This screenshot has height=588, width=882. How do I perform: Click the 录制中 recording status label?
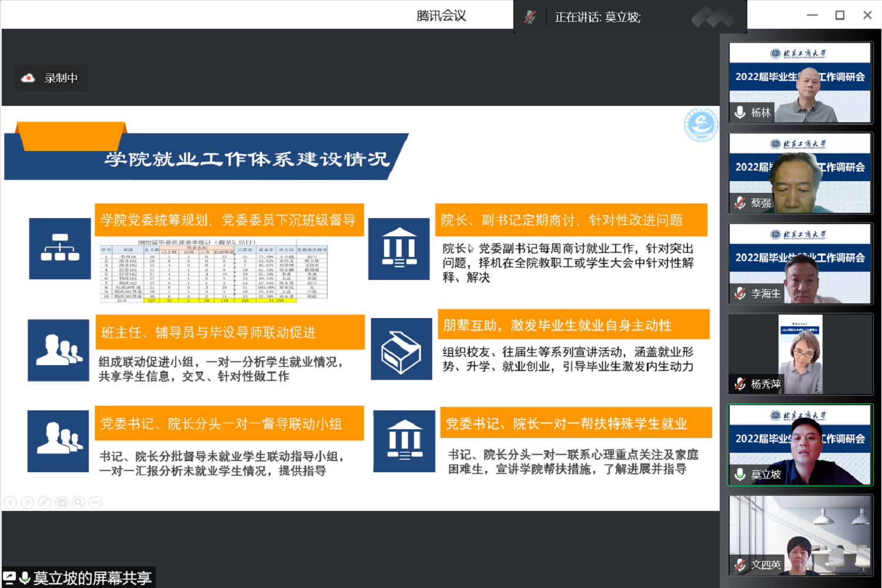pos(61,78)
